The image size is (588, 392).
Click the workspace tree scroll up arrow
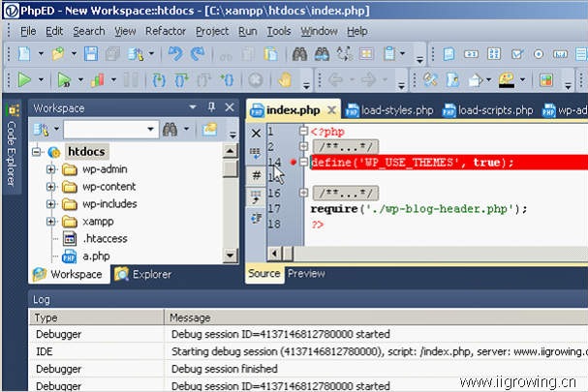click(230, 151)
